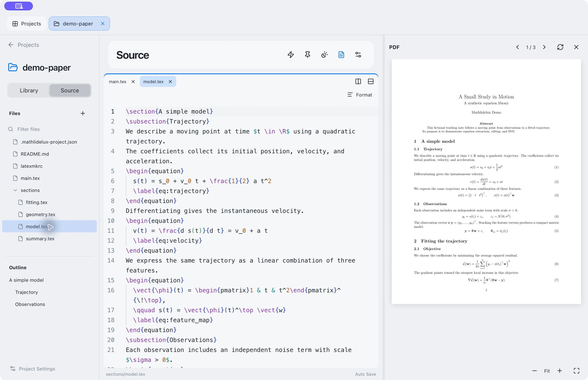Open Project Settings
The height and width of the screenshot is (380, 588).
coord(33,369)
